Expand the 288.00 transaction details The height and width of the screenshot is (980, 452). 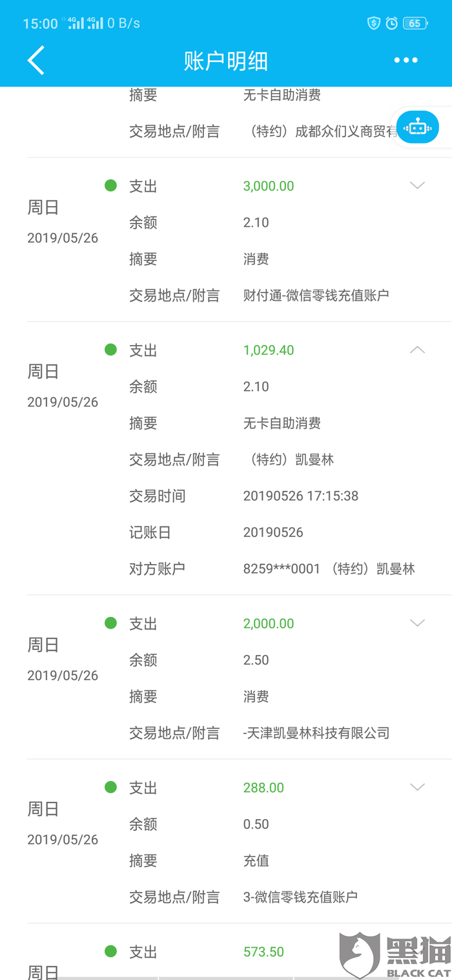(x=418, y=787)
